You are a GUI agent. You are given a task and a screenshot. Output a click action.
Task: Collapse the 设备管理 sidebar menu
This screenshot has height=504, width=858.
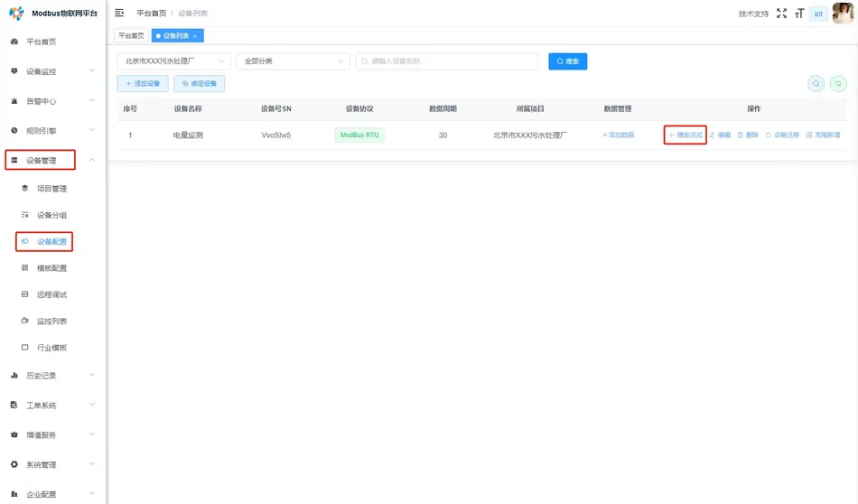tap(52, 161)
